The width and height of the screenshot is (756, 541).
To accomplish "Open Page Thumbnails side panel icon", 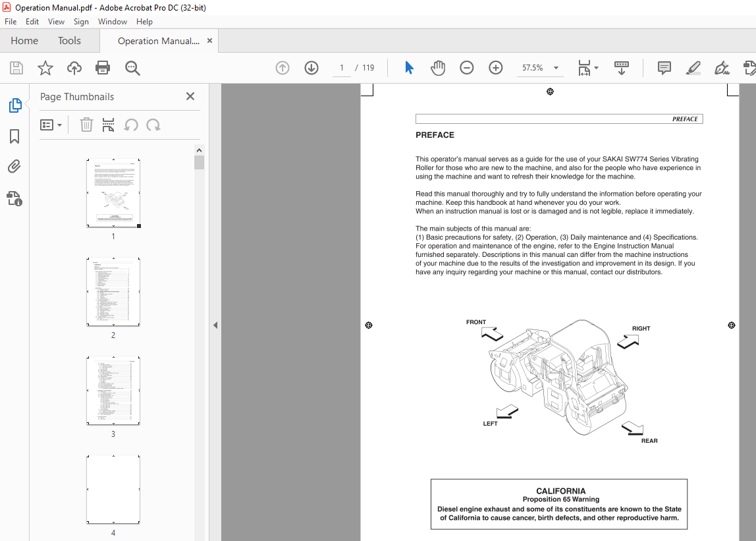I will pyautogui.click(x=15, y=105).
